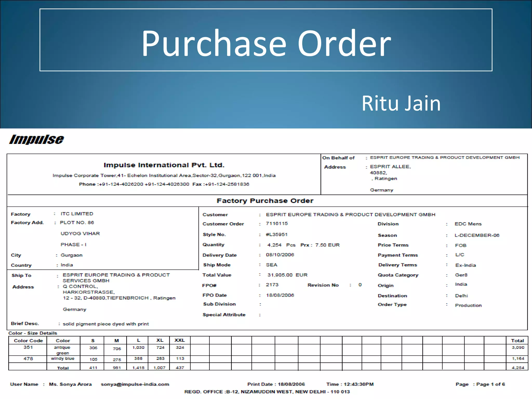Screen dimensions: 532x399
Task: Select the UDYOG VIHAR text
Action: (x=80, y=234)
